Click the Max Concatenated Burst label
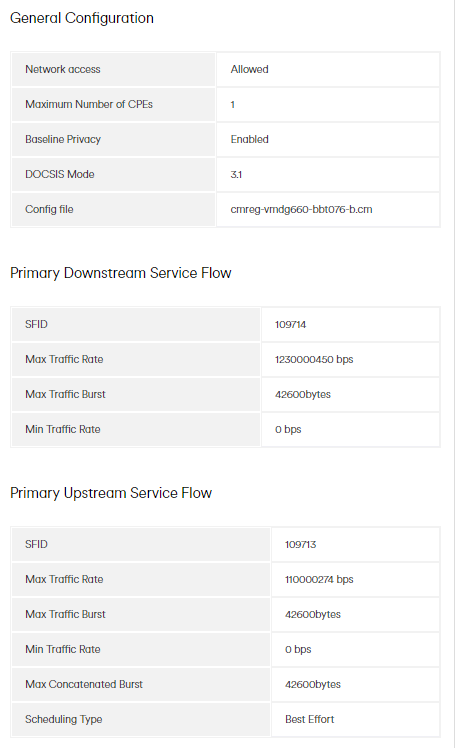Image resolution: width=455 pixels, height=748 pixels. click(x=84, y=684)
